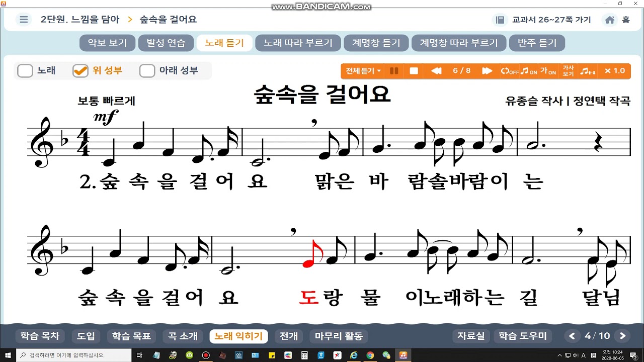Viewport: 644px width, 362px height.
Task: Go to previous page arrow near 4/10
Action: (572, 336)
